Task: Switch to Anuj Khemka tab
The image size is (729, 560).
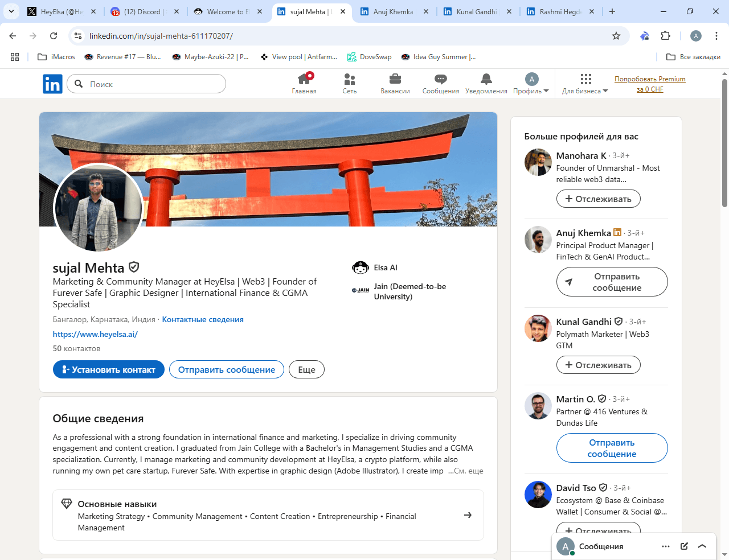Action: [x=394, y=11]
